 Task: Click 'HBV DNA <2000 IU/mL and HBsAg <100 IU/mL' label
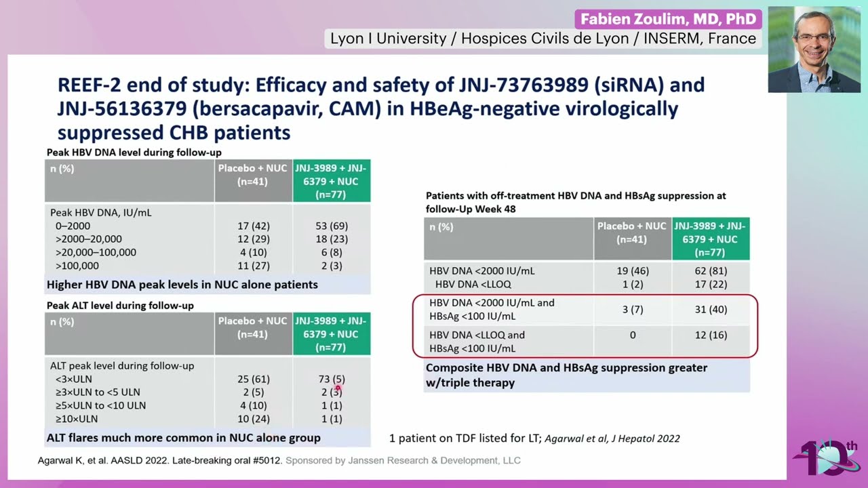coord(492,309)
